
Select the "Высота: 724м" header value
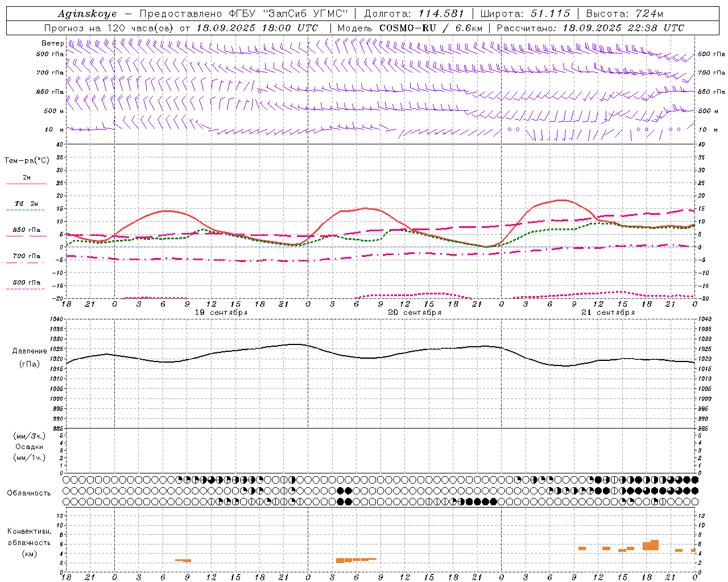(x=624, y=14)
